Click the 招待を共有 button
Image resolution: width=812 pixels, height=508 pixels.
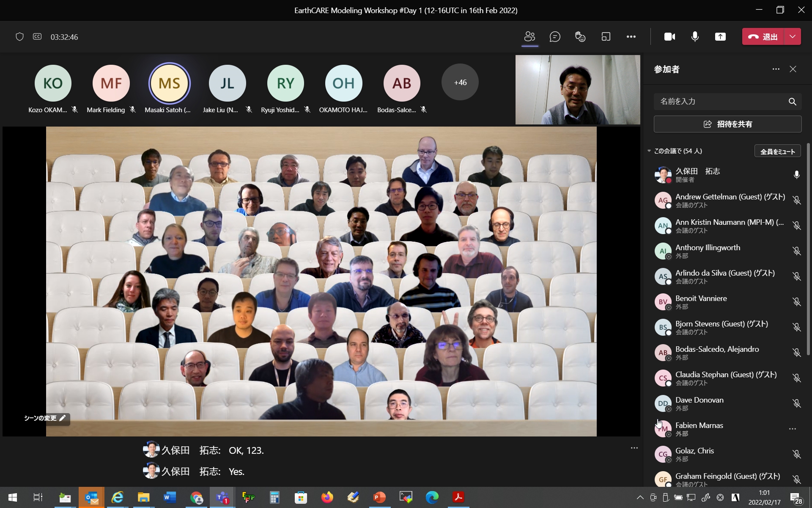[727, 124]
